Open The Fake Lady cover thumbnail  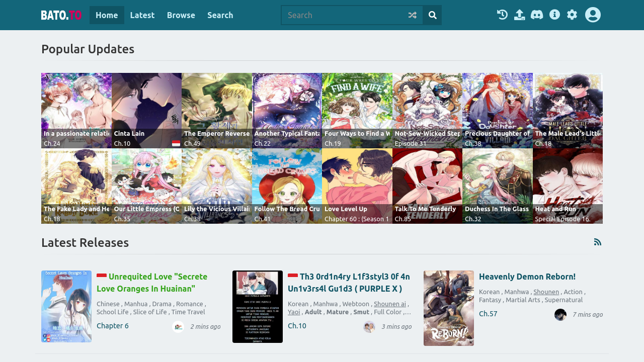tap(76, 186)
